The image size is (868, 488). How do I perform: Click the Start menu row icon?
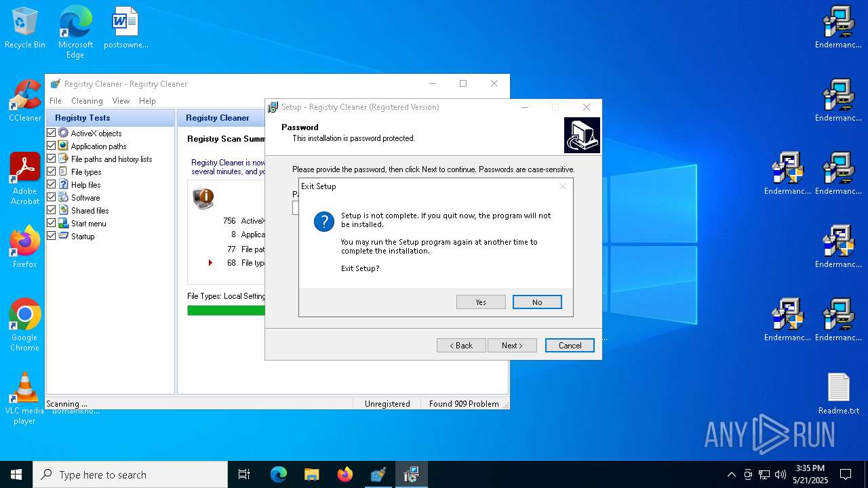click(x=63, y=223)
